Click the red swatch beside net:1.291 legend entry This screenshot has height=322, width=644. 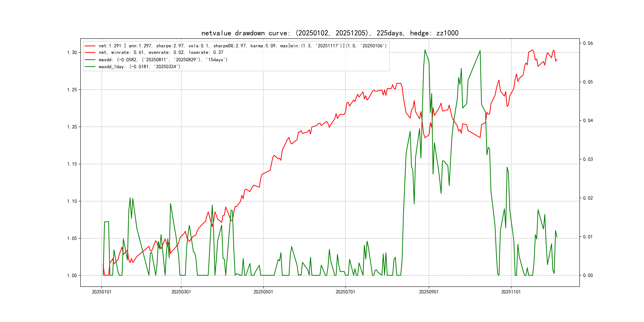coord(90,46)
